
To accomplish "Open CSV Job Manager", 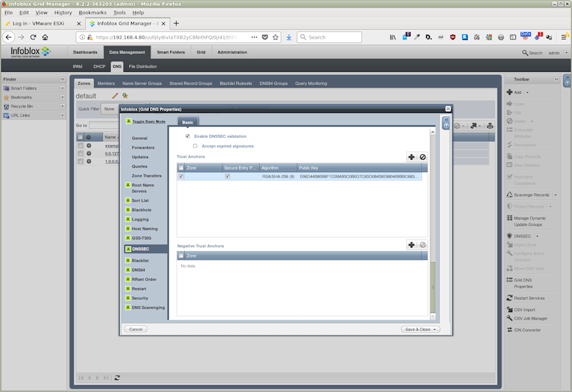I will pyautogui.click(x=530, y=319).
